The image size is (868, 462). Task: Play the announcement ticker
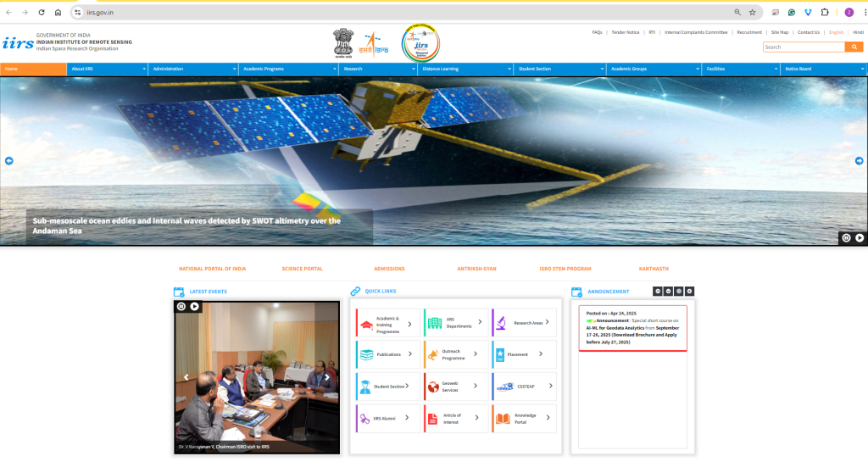689,291
